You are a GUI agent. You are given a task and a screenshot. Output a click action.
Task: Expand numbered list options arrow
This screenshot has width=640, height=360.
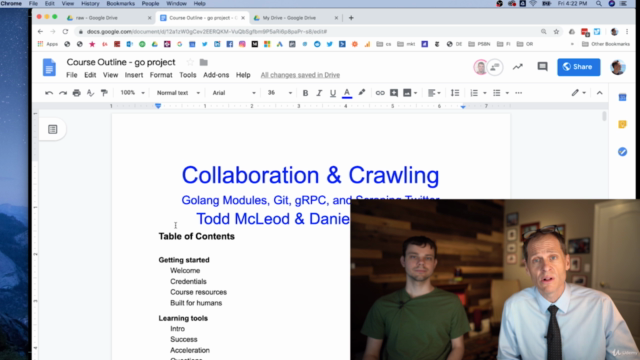485,93
